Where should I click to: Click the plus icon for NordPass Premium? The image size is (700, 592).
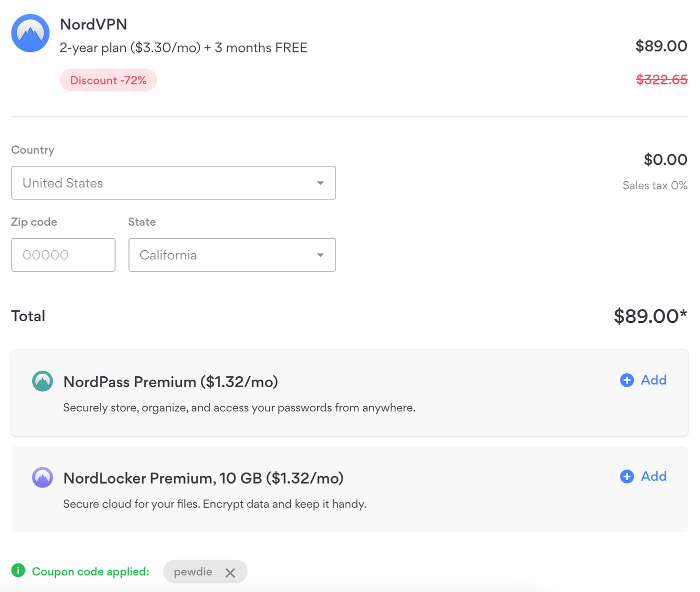tap(626, 380)
